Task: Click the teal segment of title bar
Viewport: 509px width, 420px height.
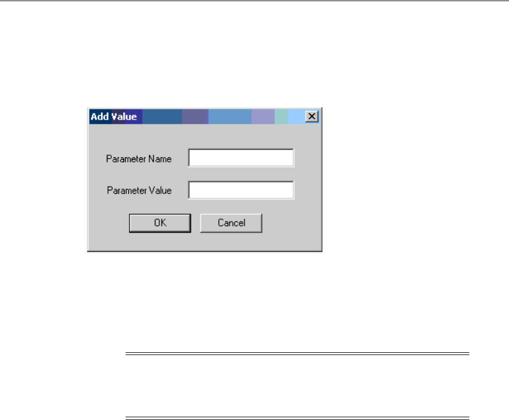Action: pyautogui.click(x=281, y=117)
